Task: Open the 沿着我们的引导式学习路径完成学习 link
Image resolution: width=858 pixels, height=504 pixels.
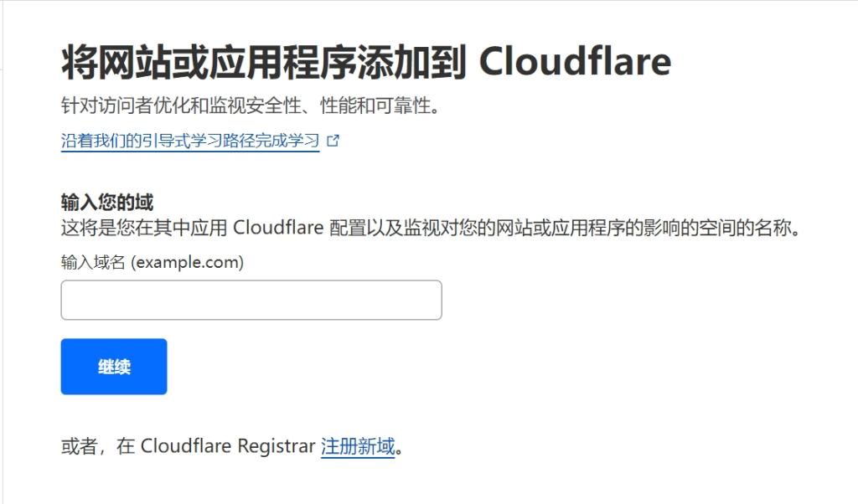Action: [190, 141]
